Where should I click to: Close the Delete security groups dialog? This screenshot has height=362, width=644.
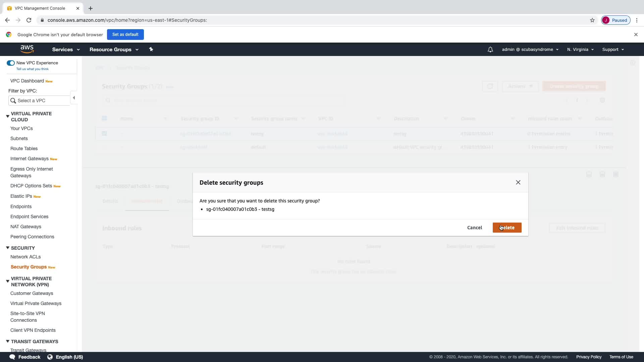click(518, 182)
